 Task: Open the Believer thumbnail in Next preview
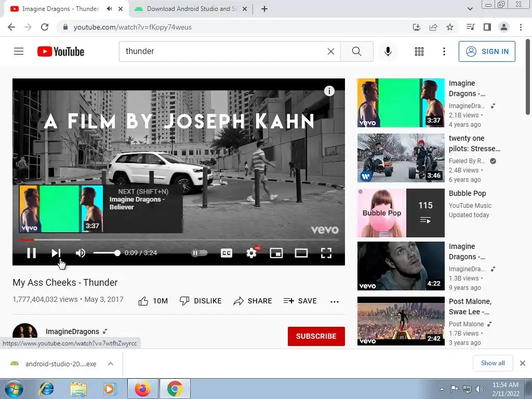pyautogui.click(x=61, y=209)
